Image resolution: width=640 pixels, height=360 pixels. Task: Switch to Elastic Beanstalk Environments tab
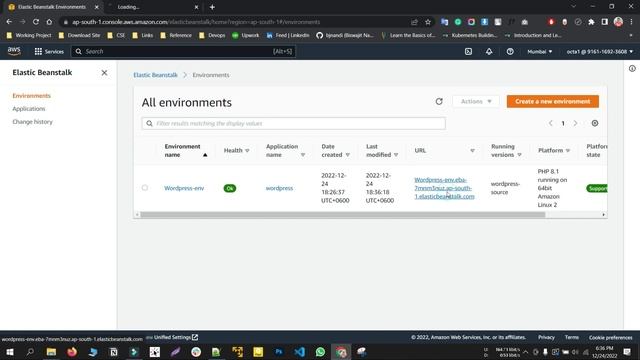tap(52, 7)
